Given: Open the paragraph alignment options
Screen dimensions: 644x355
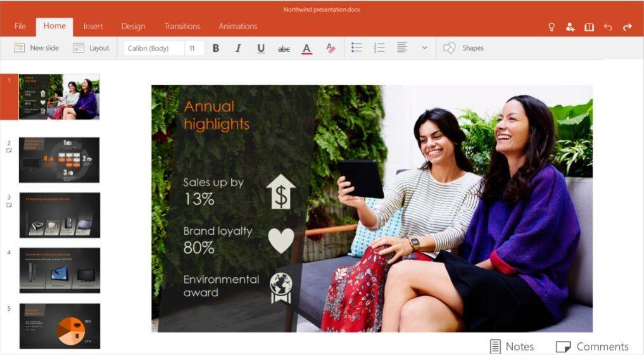Looking at the screenshot, I should tap(401, 48).
